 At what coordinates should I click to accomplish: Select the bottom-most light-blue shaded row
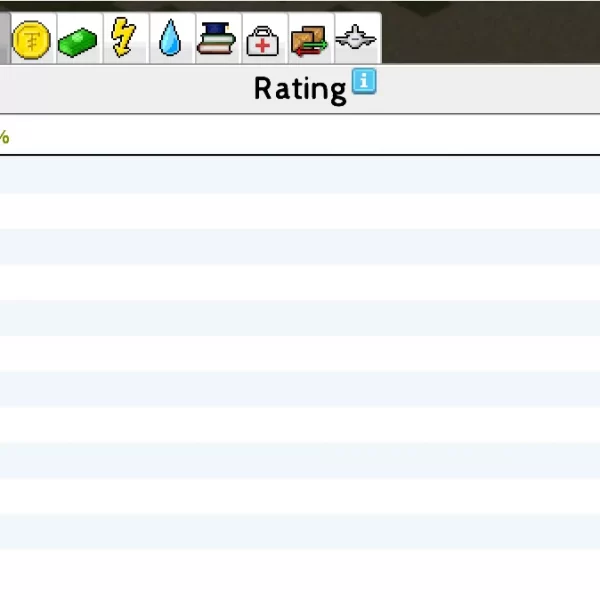coord(300,532)
